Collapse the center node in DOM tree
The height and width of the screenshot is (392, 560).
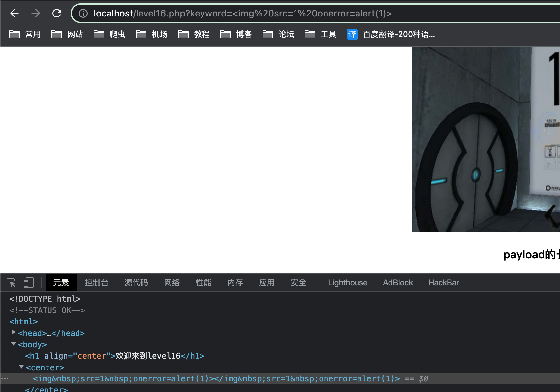click(x=21, y=367)
